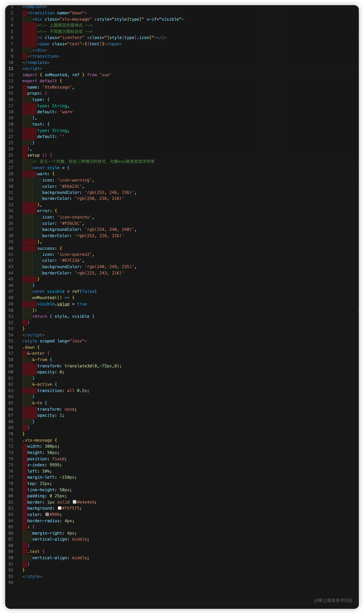Viewport: 364px width, 614px height.
Task: Select the 'icon-queren2' string
Action: pyautogui.click(x=75, y=254)
